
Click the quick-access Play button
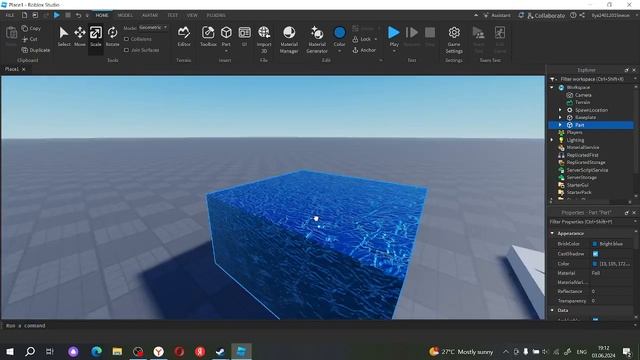coord(57,15)
